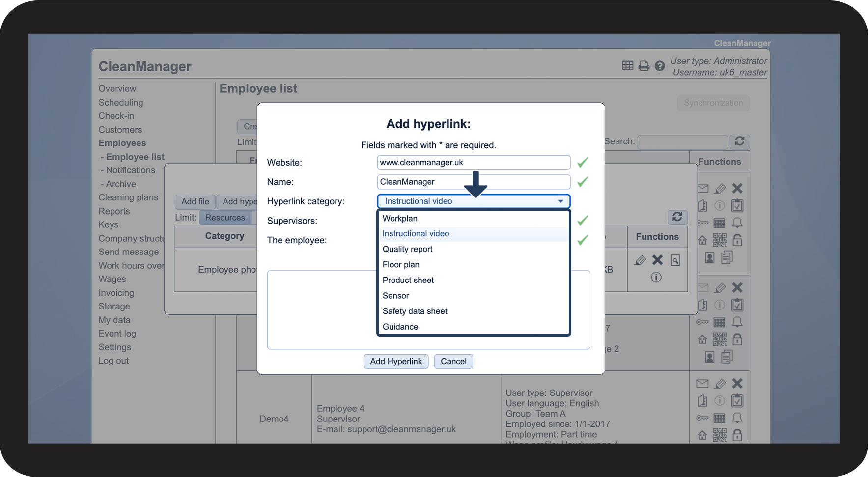Go to Cleaning plans in the sidebar
The image size is (868, 477).
pyautogui.click(x=128, y=197)
